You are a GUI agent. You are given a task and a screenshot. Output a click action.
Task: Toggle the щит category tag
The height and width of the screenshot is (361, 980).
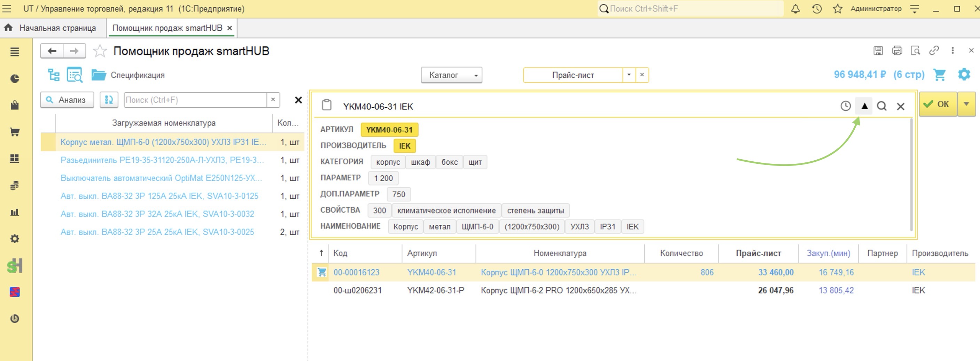click(475, 162)
